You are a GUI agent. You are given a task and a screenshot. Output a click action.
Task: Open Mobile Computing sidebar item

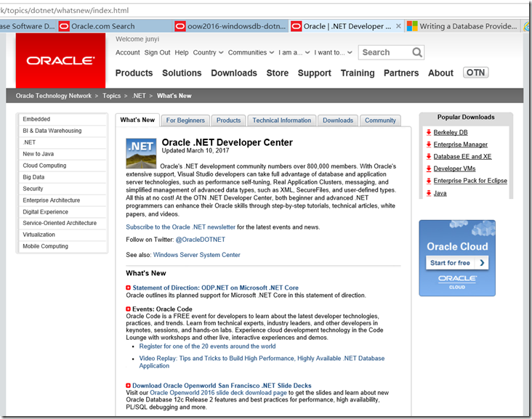pyautogui.click(x=62, y=246)
